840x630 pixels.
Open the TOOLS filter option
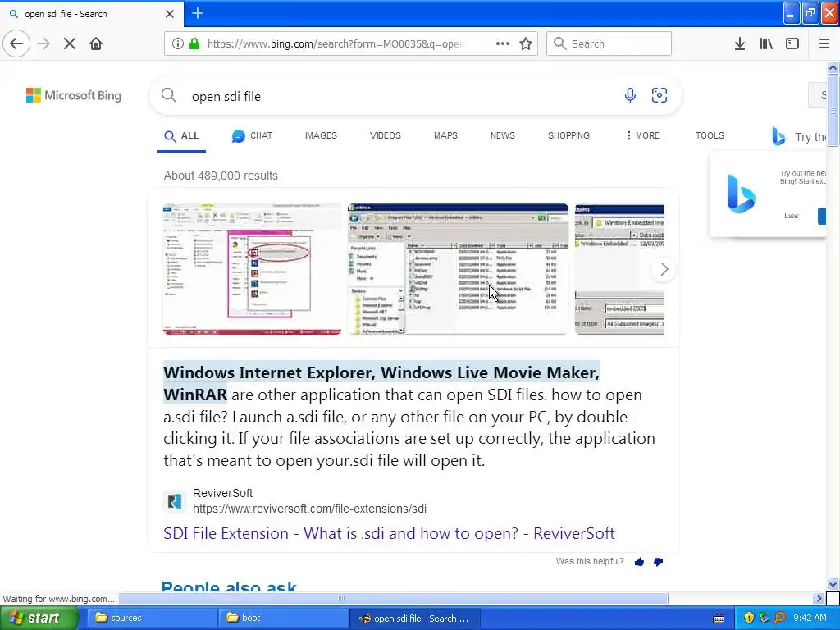click(x=710, y=135)
